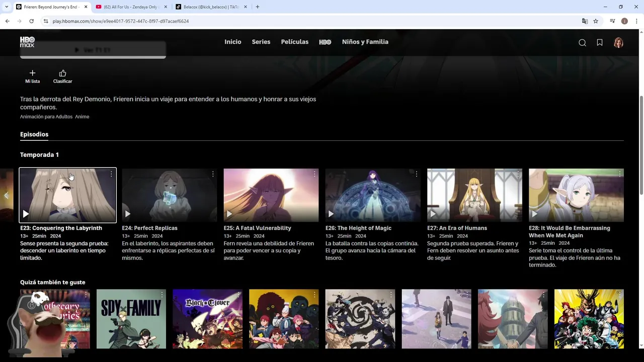
Task: Open the Anime genre link
Action: coord(82,117)
